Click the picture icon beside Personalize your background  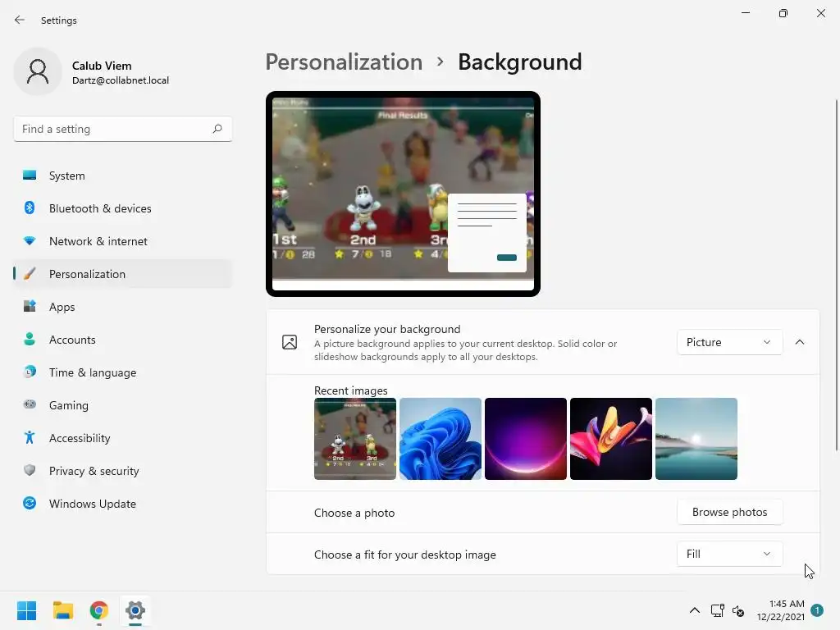coord(290,342)
